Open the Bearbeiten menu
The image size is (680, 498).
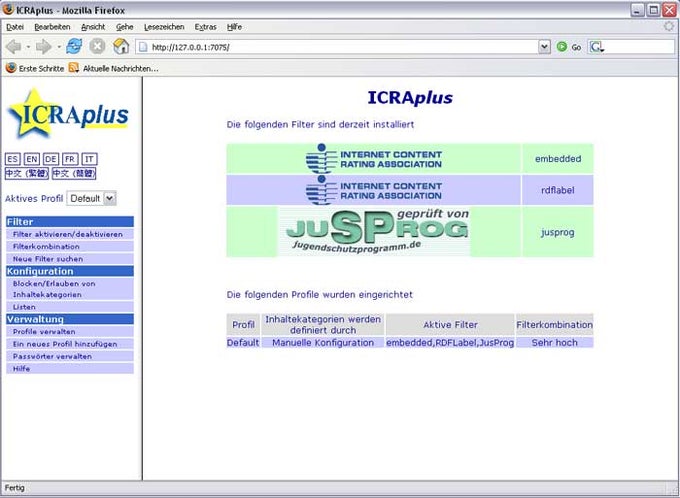coord(52,27)
